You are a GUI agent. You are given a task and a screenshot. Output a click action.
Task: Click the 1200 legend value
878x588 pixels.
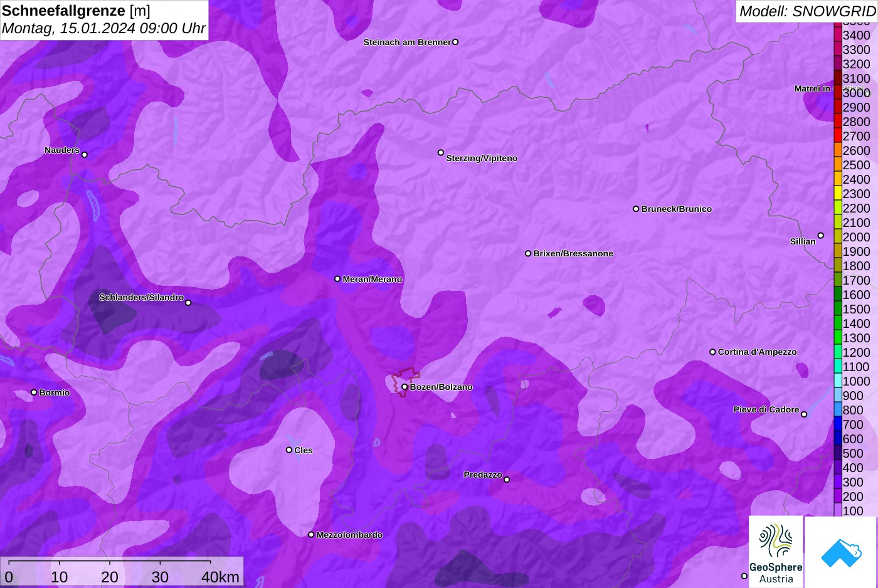click(x=857, y=352)
